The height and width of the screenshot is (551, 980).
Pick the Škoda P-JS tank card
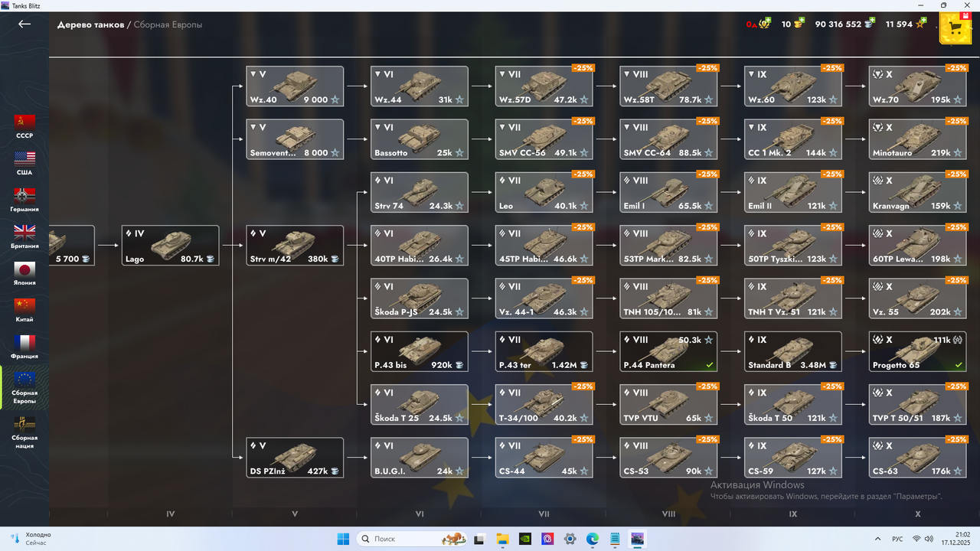pyautogui.click(x=420, y=298)
